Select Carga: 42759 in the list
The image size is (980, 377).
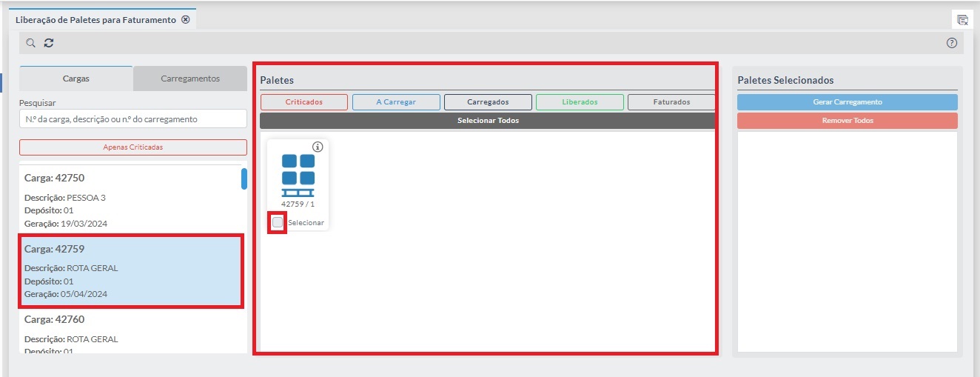(132, 271)
